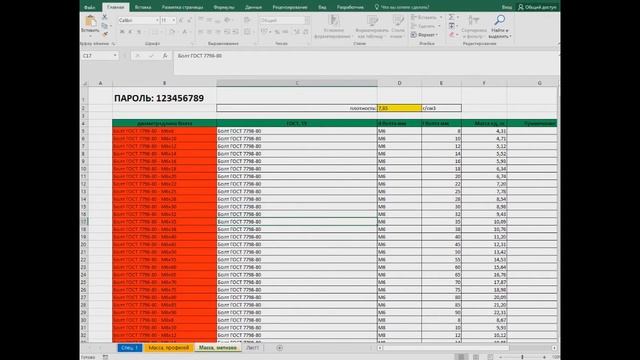Select the column D header
640x360 pixels.
point(399,83)
